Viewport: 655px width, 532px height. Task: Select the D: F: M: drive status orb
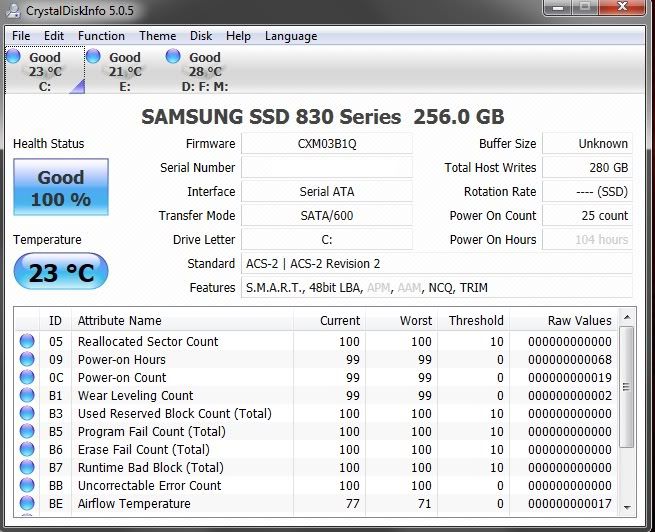pos(174,58)
